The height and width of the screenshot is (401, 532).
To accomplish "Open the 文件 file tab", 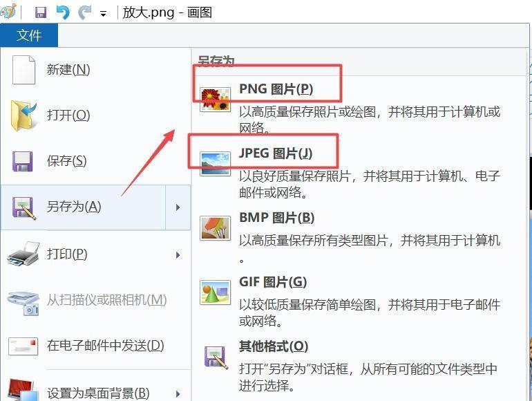I will tap(29, 35).
